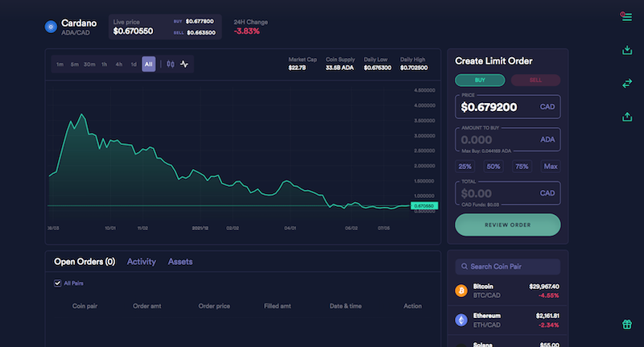Switch to the Assets tab
The image size is (644, 347).
180,262
